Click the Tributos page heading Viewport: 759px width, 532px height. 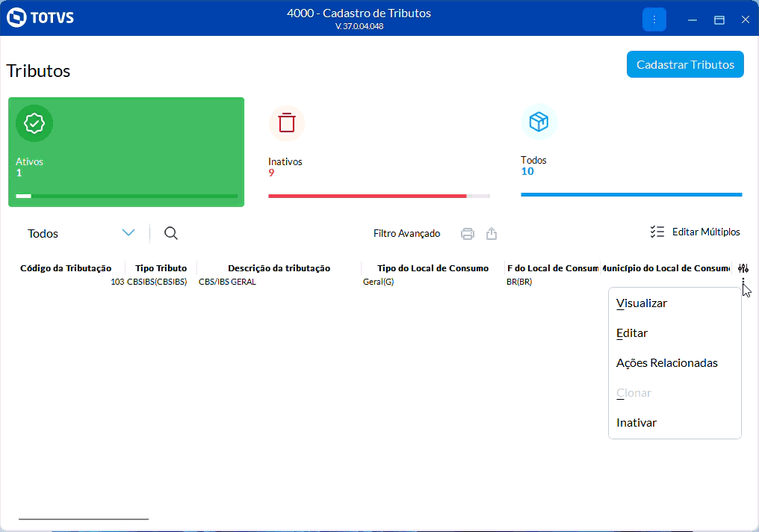pos(38,71)
